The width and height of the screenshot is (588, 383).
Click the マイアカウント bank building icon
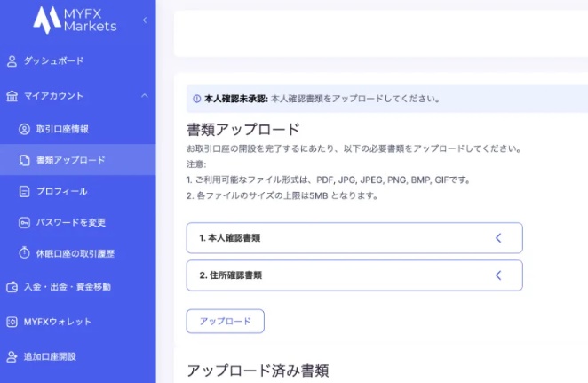coord(12,96)
